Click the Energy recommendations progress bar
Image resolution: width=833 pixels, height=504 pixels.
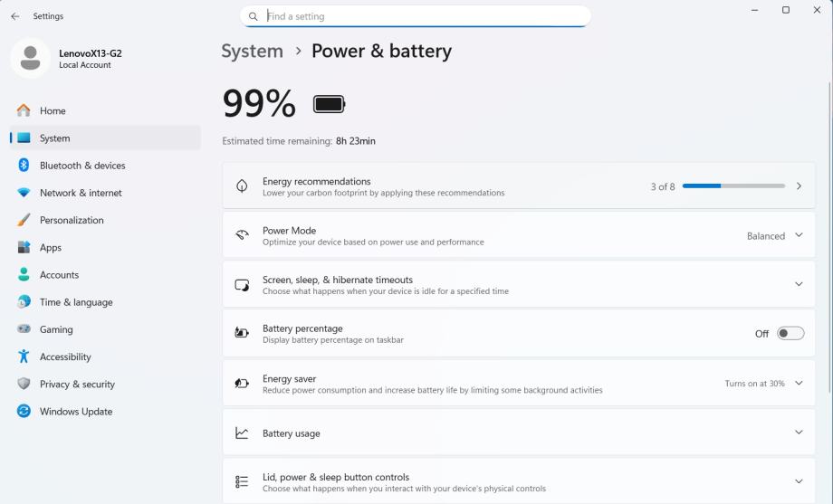tap(733, 186)
